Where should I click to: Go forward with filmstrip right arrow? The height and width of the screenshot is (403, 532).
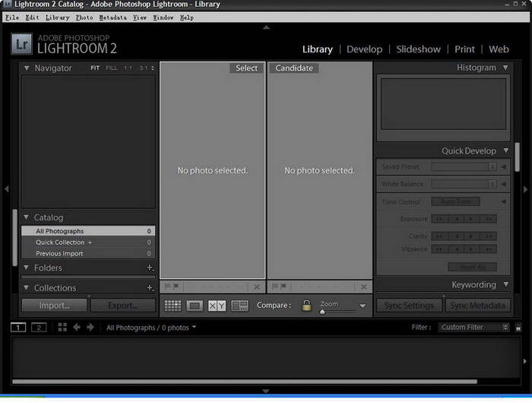(90, 327)
